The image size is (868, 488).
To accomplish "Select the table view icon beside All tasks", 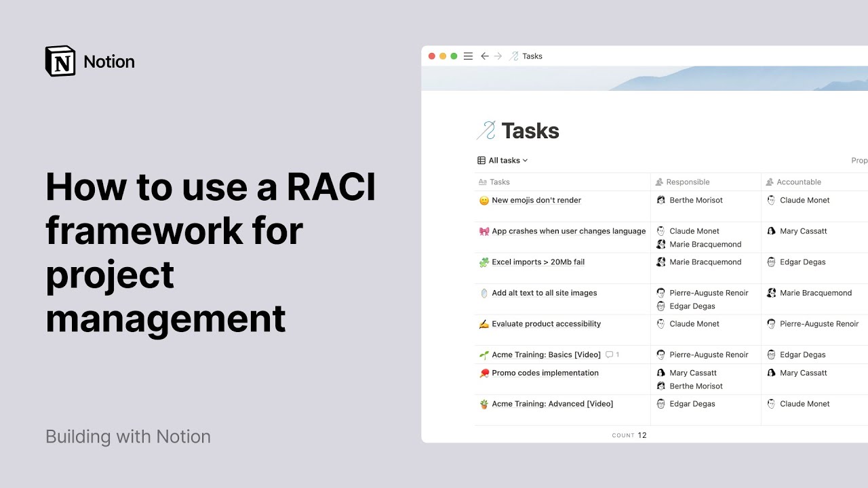I will (481, 160).
